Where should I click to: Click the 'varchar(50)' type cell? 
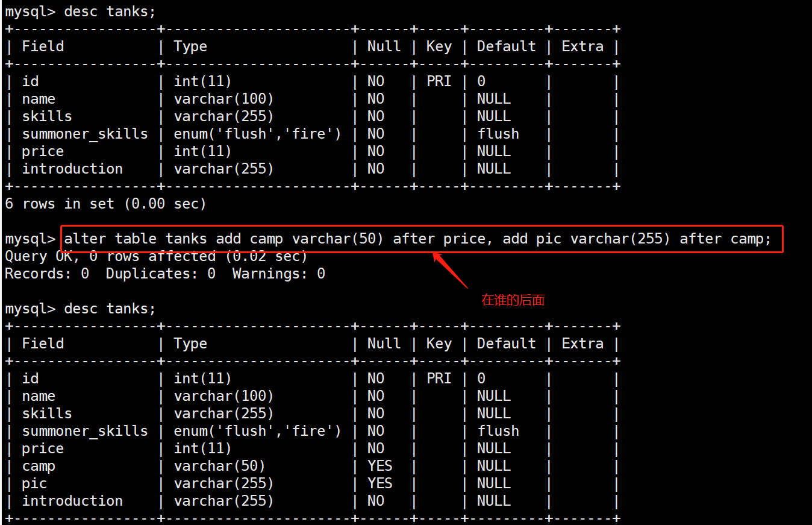220,467
